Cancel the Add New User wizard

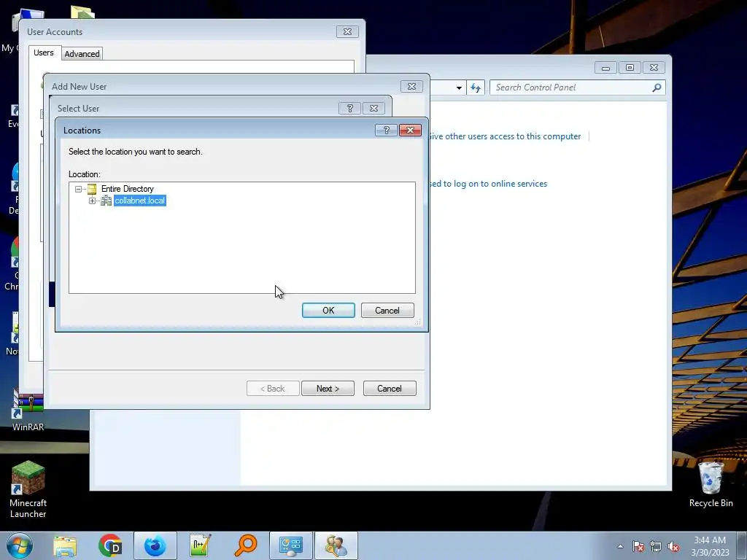pos(390,389)
